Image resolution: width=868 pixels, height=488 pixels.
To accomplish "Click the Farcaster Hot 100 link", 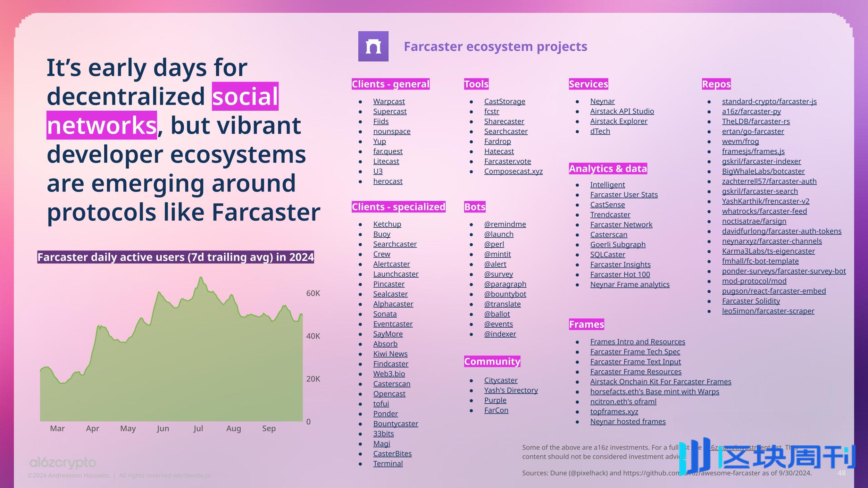I will [x=620, y=275].
